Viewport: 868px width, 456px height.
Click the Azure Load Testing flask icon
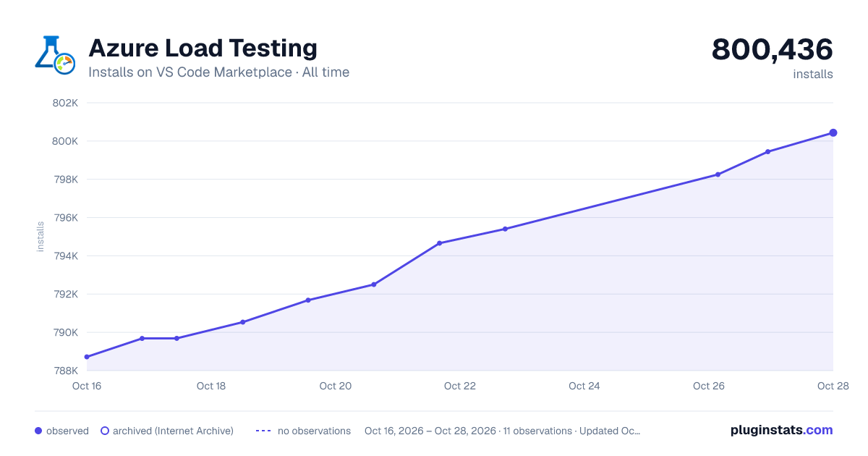(55, 54)
